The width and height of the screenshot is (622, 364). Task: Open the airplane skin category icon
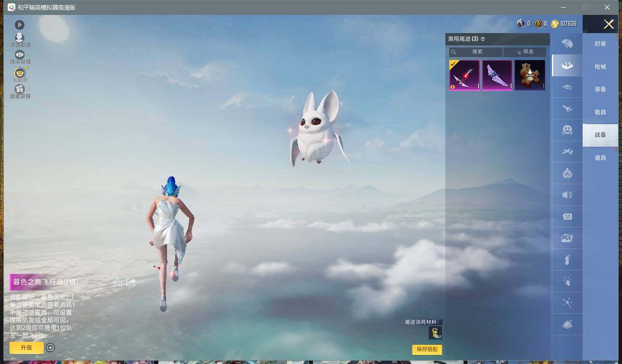(x=567, y=109)
